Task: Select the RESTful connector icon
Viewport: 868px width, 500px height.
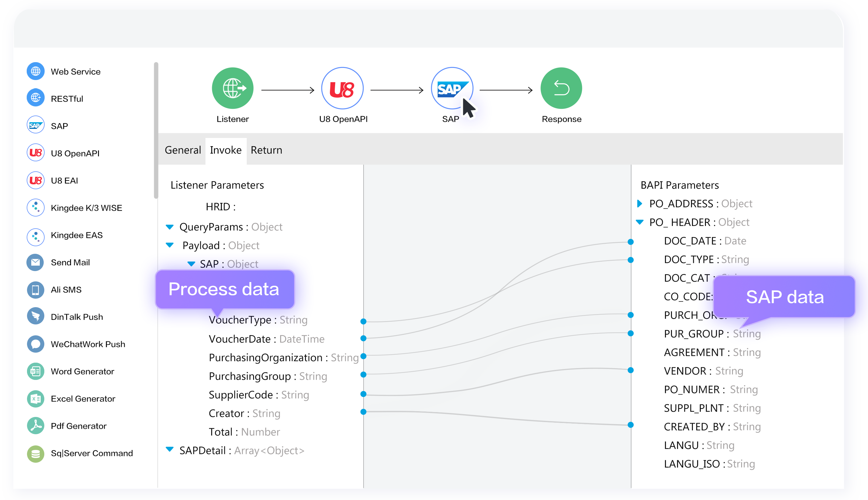Action: pos(36,98)
